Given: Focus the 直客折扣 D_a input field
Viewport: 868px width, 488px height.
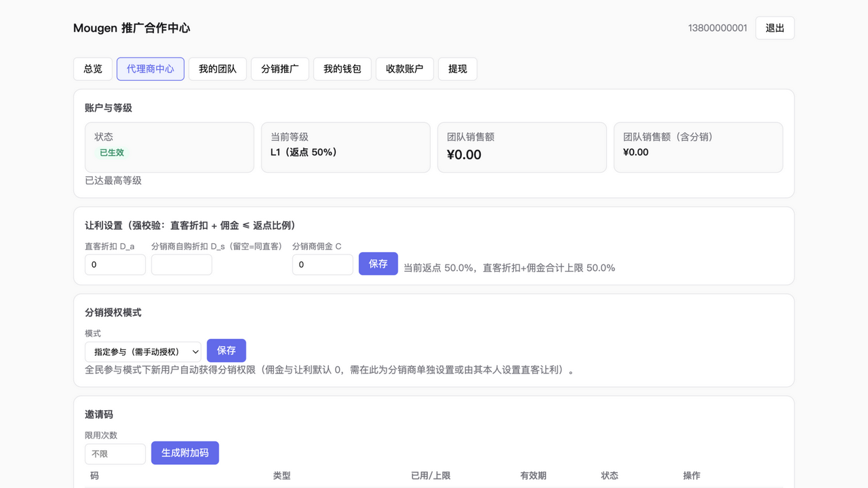Looking at the screenshot, I should point(115,264).
